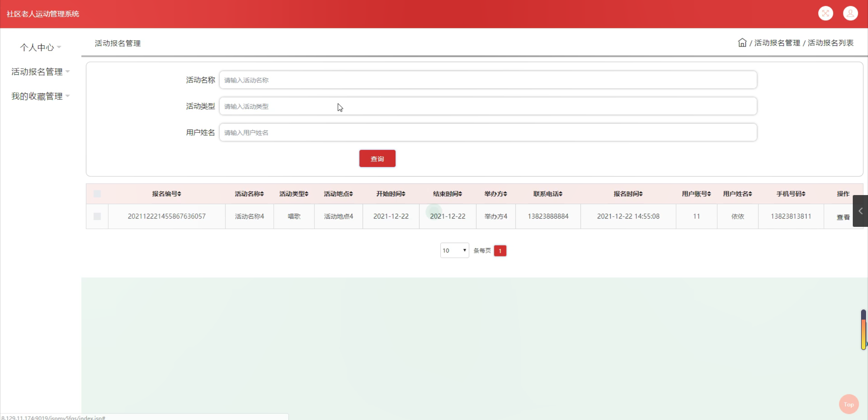Click the home icon in breadcrumb

point(742,43)
